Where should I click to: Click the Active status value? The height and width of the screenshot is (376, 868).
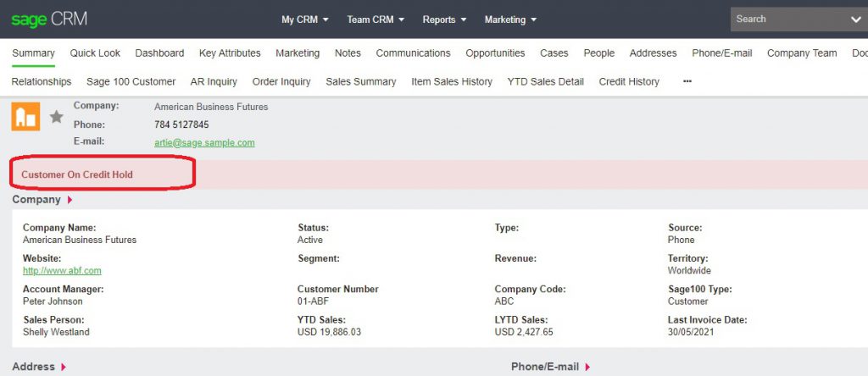(x=310, y=240)
